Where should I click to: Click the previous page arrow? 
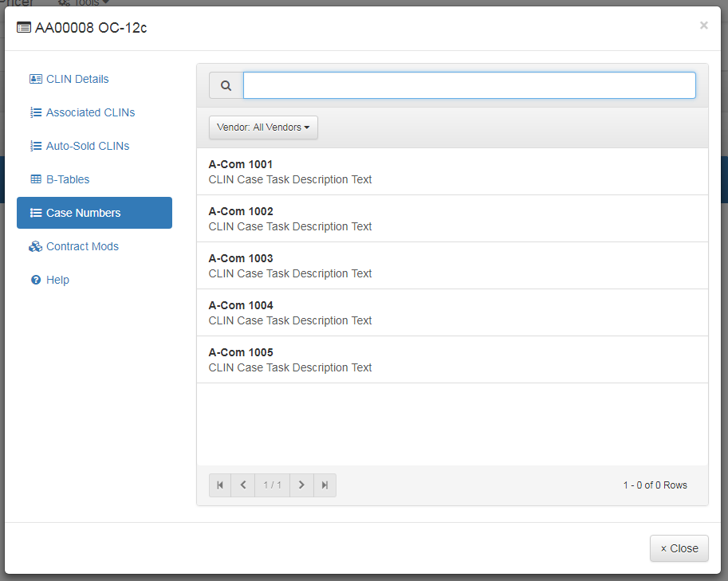click(242, 485)
